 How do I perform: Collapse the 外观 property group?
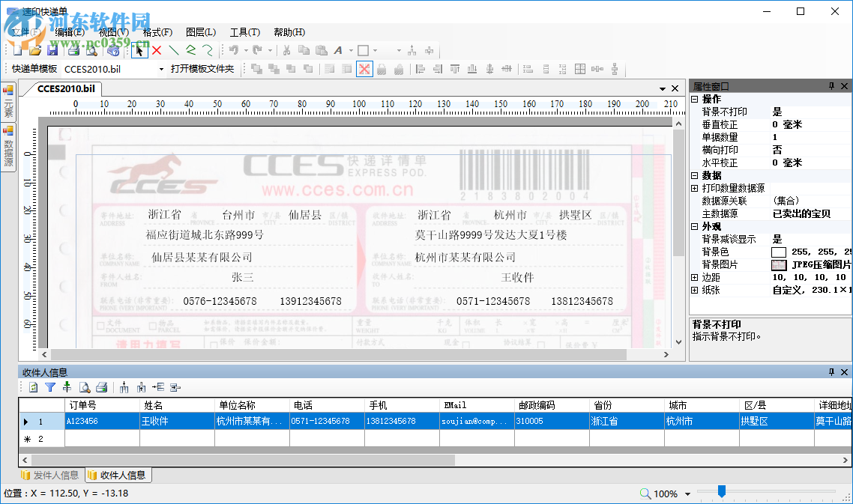(x=696, y=225)
